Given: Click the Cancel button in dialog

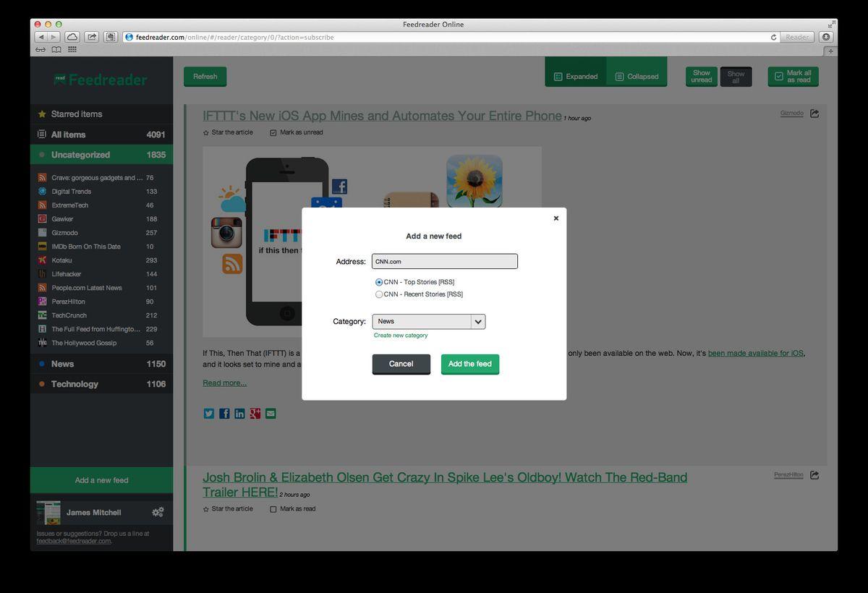Looking at the screenshot, I should [x=401, y=364].
